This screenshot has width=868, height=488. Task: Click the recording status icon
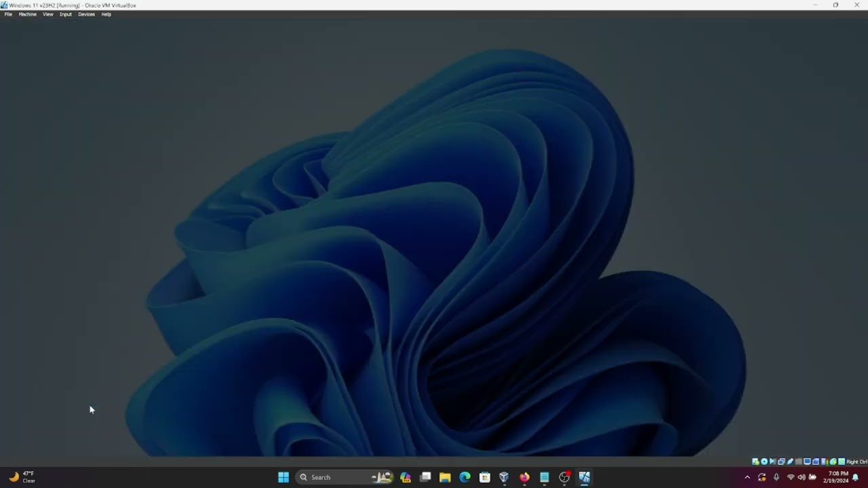(x=816, y=462)
